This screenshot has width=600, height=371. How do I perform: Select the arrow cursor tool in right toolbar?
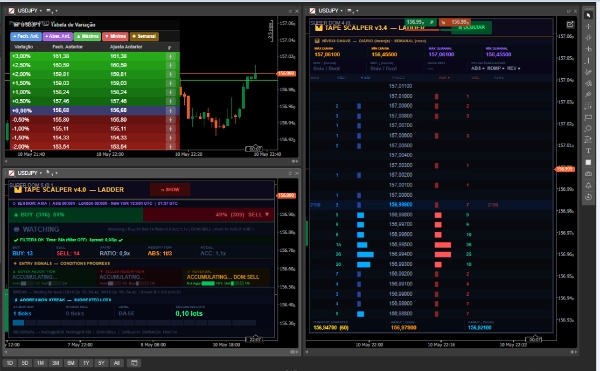coord(588,15)
